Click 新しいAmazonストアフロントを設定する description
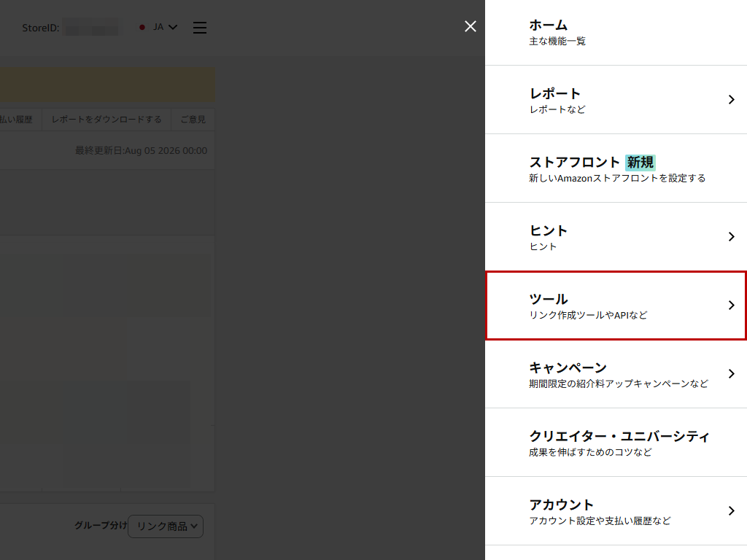The width and height of the screenshot is (747, 560). (x=617, y=178)
